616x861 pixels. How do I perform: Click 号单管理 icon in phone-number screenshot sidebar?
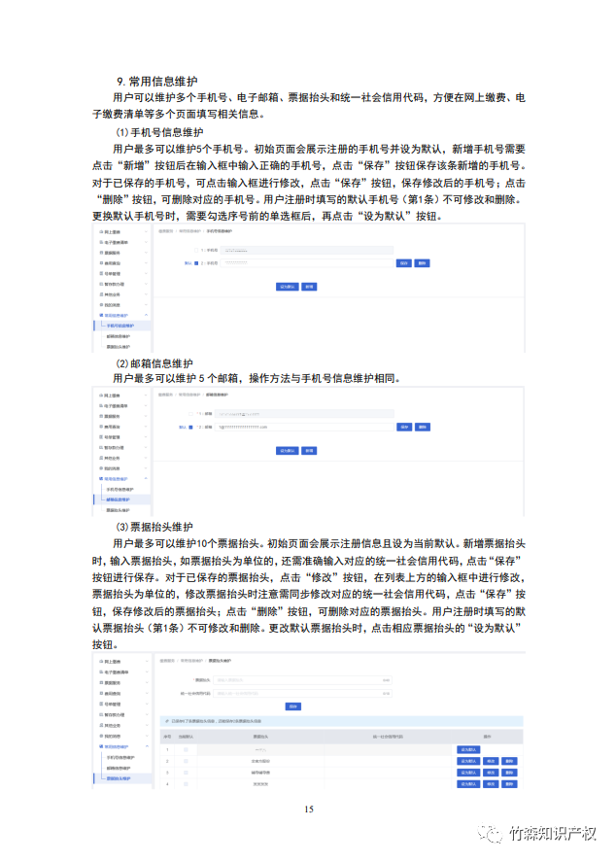101,274
